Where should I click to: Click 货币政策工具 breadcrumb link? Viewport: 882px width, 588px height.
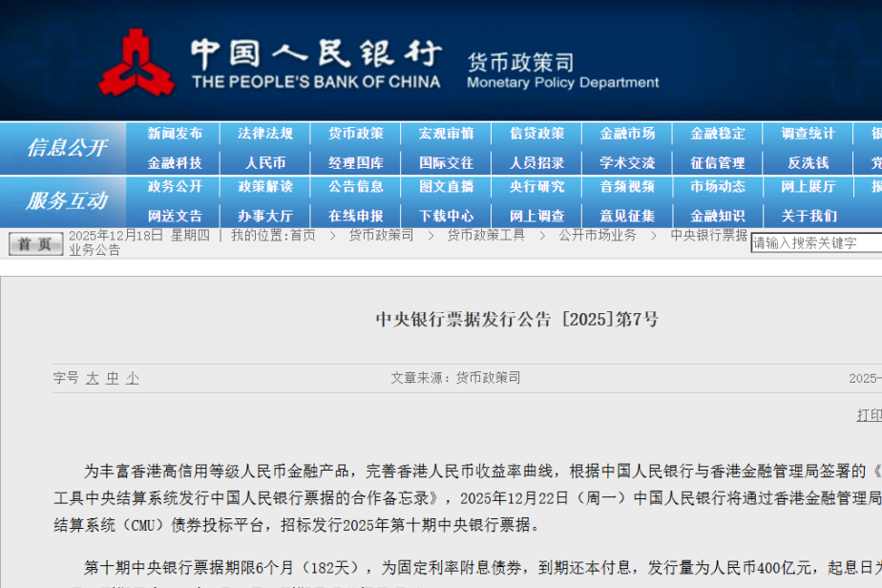[x=486, y=235]
